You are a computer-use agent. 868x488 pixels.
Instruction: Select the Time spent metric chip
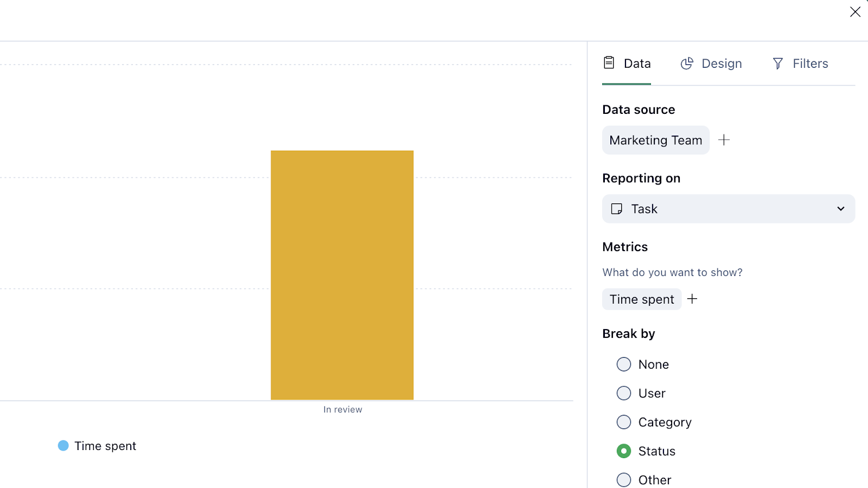642,299
